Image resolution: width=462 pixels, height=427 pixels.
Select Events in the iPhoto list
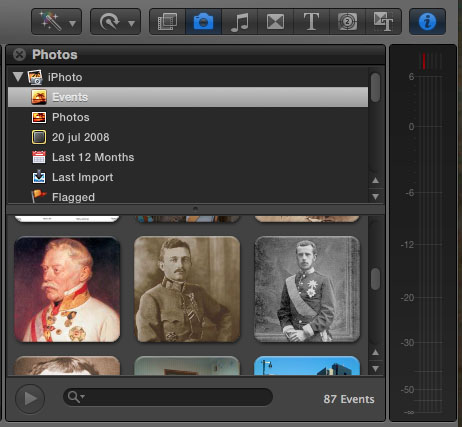coord(188,97)
